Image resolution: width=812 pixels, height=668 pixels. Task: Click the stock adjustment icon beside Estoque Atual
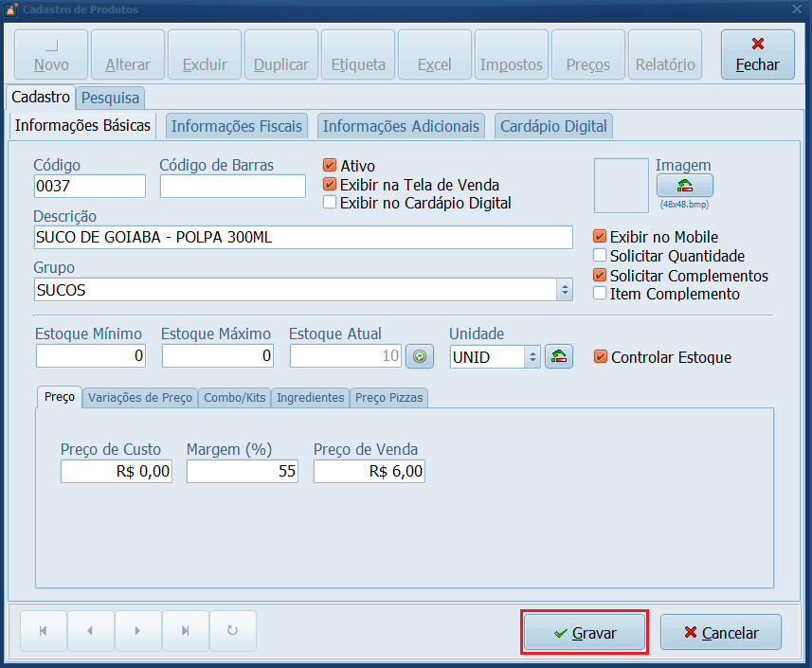pos(419,357)
